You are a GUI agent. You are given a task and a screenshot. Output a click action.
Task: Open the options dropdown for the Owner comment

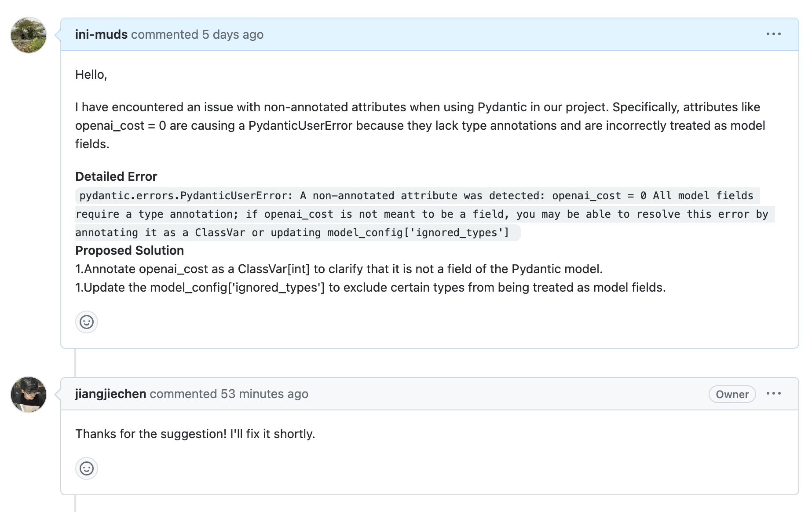pyautogui.click(x=775, y=394)
